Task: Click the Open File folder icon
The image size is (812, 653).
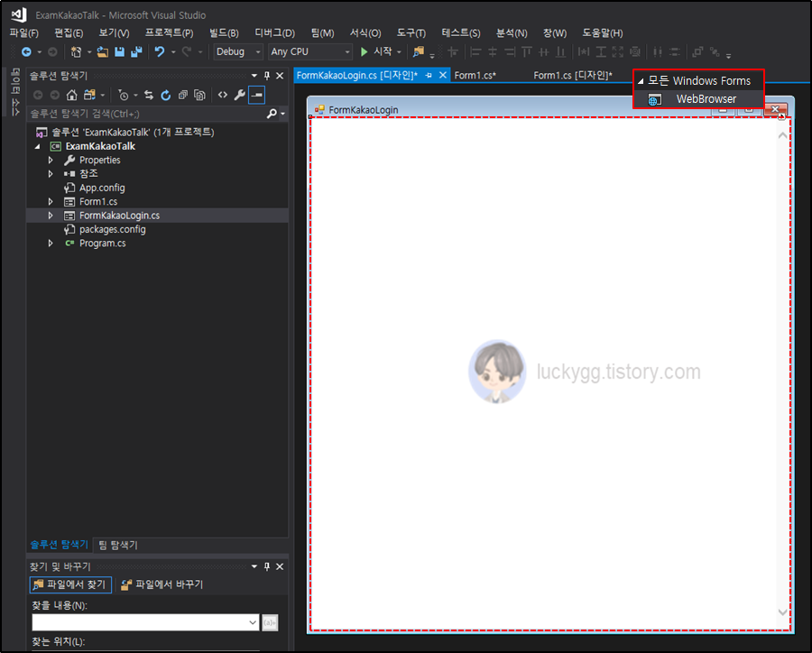Action: (103, 51)
